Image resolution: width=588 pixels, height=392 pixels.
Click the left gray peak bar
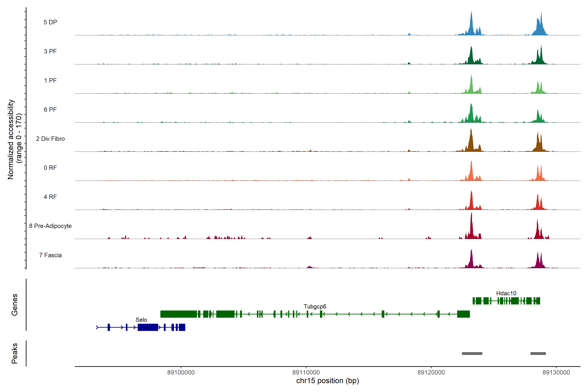pos(472,353)
